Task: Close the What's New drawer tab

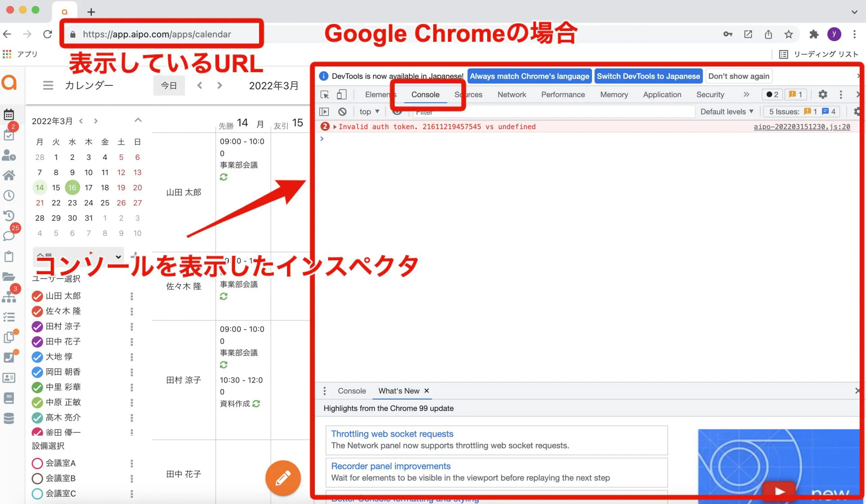Action: pos(427,391)
